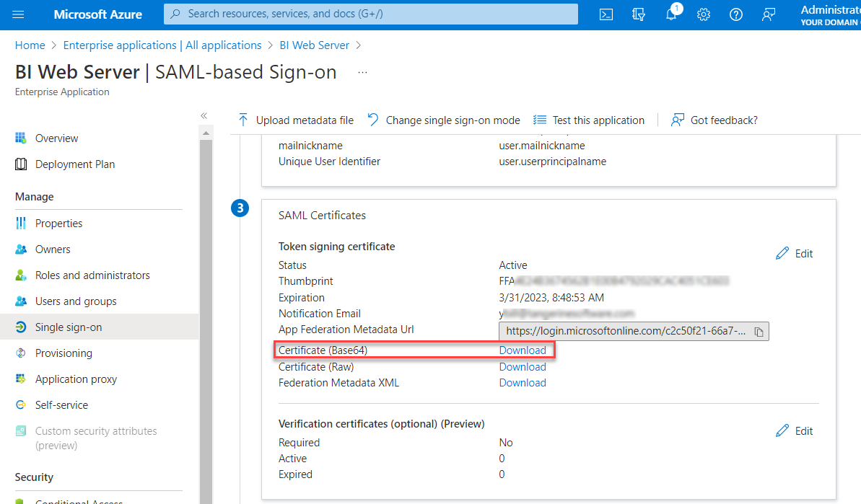Select Single sign-on in the sidebar

click(x=69, y=327)
